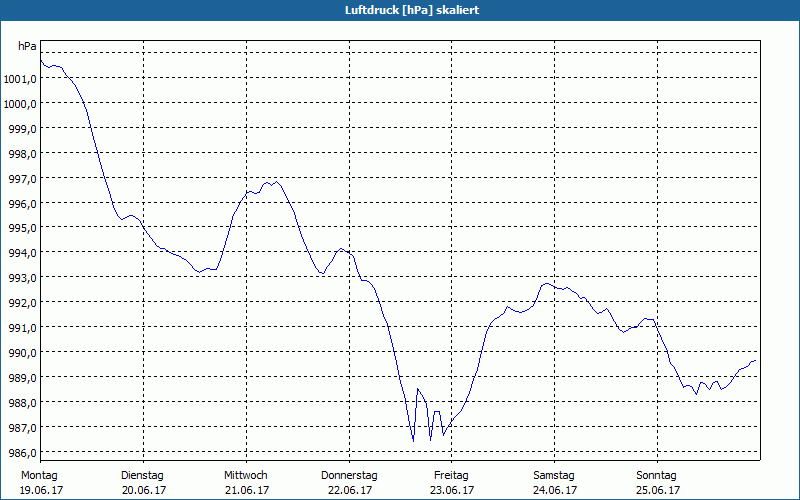Select the 998,0 axis value
This screenshot has height=500, width=800.
tap(22, 154)
